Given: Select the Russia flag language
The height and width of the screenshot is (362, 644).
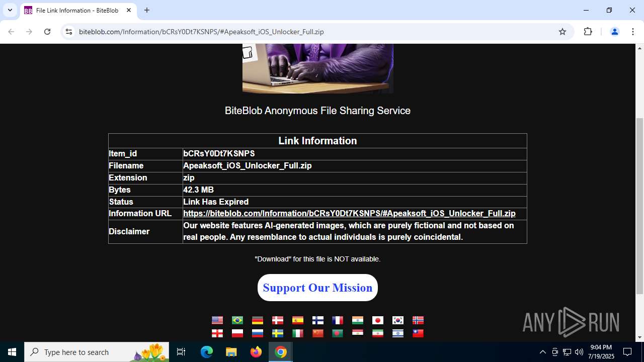Looking at the screenshot, I should pos(258,333).
